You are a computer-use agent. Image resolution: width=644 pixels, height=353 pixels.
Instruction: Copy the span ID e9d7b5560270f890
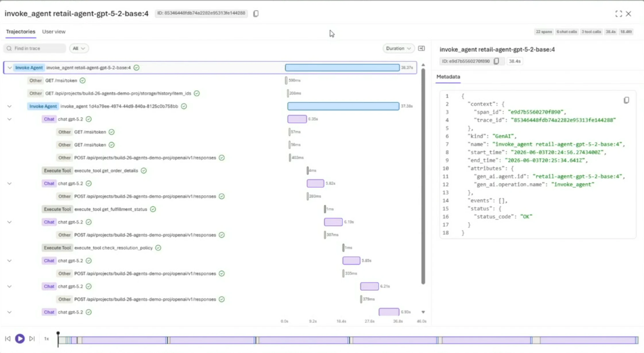point(496,61)
